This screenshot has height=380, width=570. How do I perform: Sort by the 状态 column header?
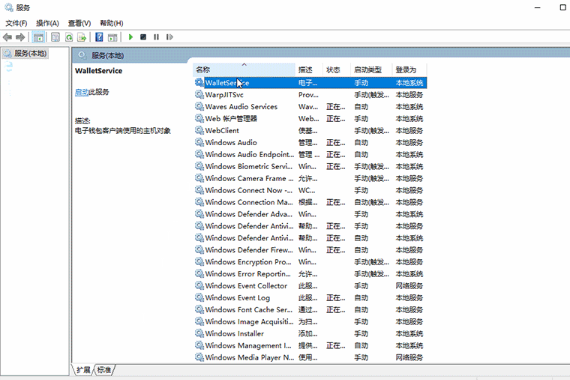point(337,69)
